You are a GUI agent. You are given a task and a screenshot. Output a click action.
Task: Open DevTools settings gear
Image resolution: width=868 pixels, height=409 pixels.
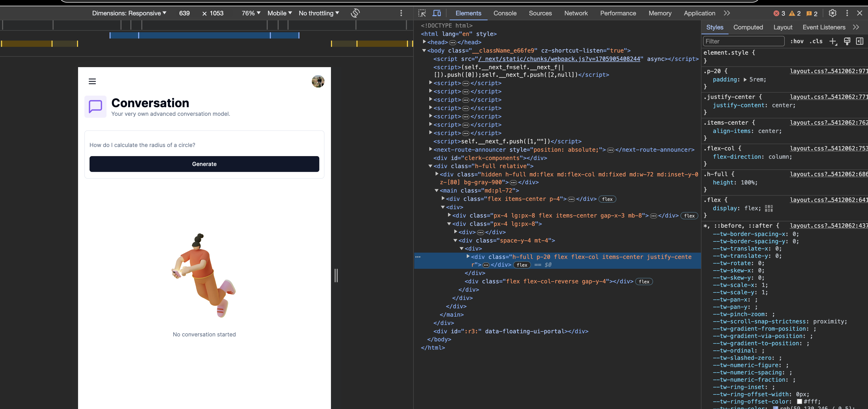[x=832, y=13]
